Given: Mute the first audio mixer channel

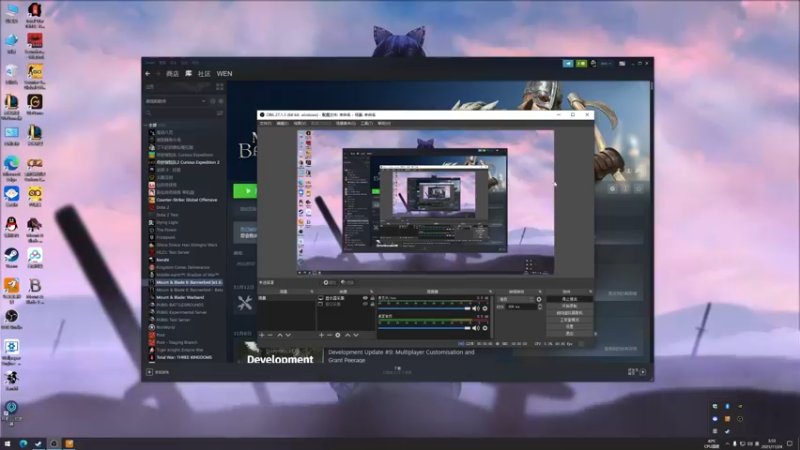Looking at the screenshot, I should coord(476,309).
